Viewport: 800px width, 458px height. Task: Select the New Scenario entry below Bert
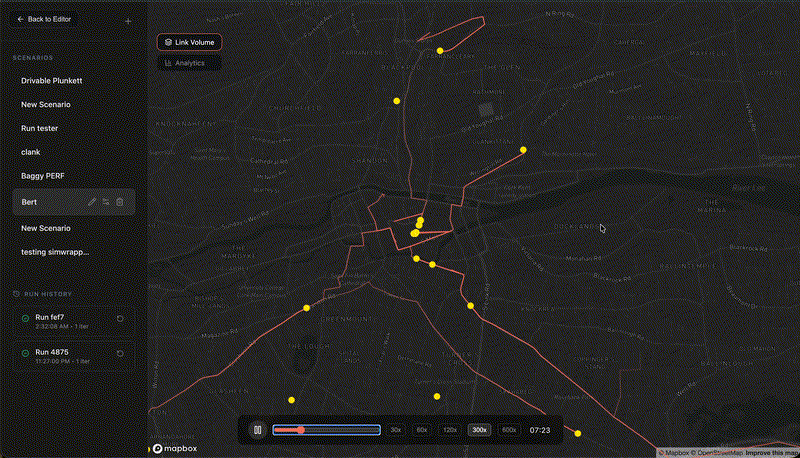click(x=46, y=228)
